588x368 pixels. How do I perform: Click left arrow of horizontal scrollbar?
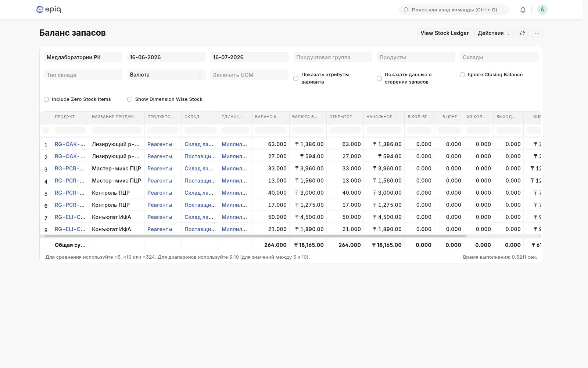tap(41, 236)
